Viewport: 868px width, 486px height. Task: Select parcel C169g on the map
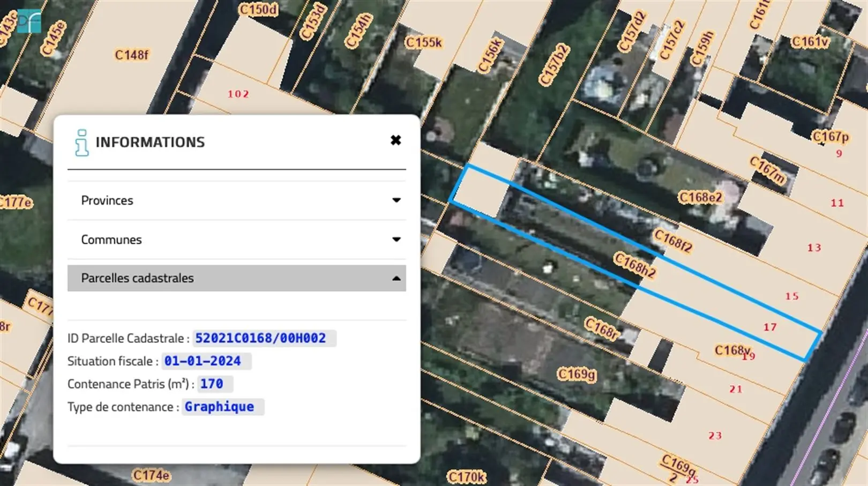(576, 374)
